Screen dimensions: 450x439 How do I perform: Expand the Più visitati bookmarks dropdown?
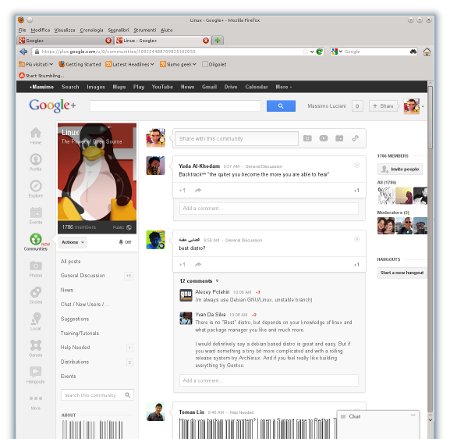pyautogui.click(x=36, y=64)
